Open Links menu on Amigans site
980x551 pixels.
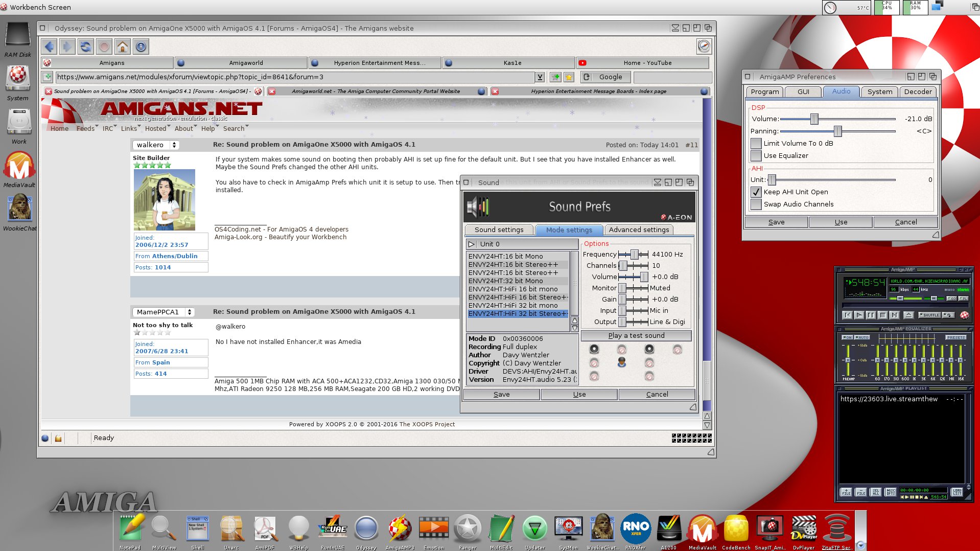(130, 129)
